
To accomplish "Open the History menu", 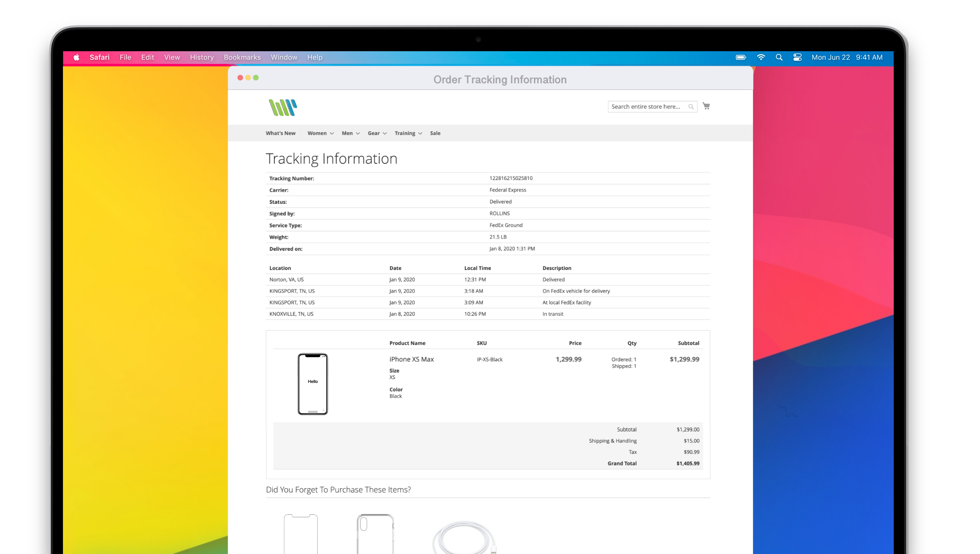I will 202,57.
